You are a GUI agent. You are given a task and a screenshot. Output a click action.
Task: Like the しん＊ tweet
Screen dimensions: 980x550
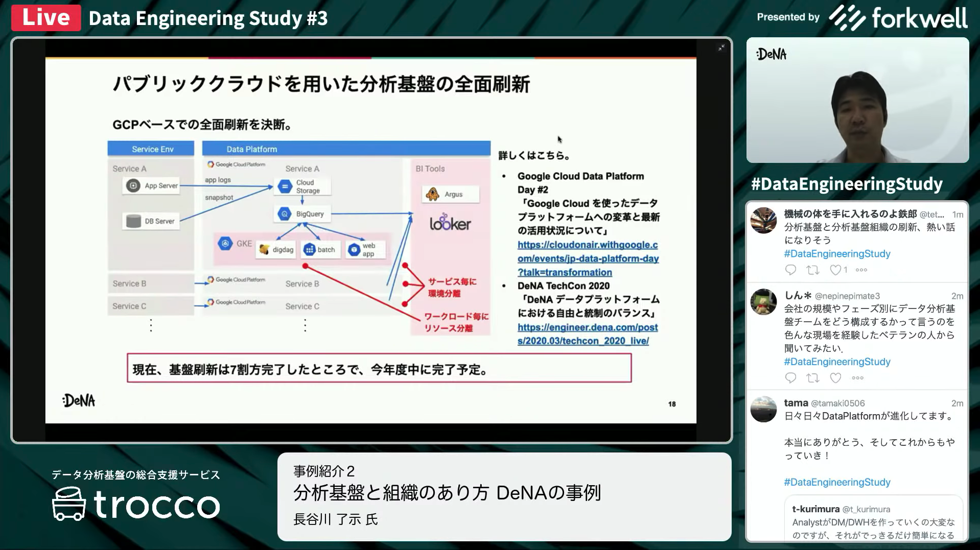835,378
